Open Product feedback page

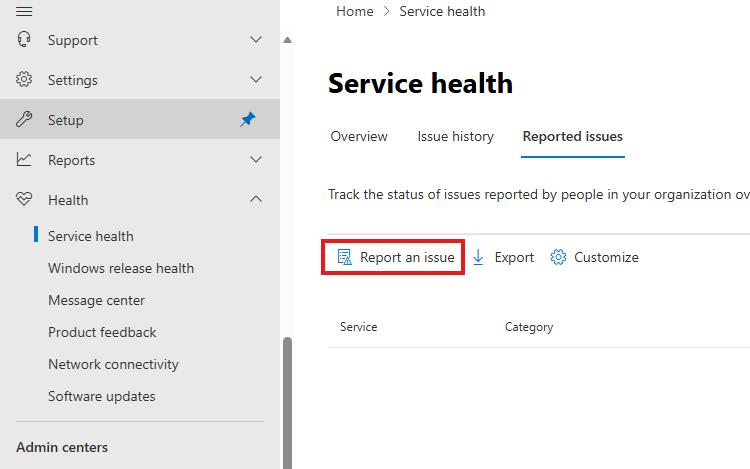click(x=102, y=332)
